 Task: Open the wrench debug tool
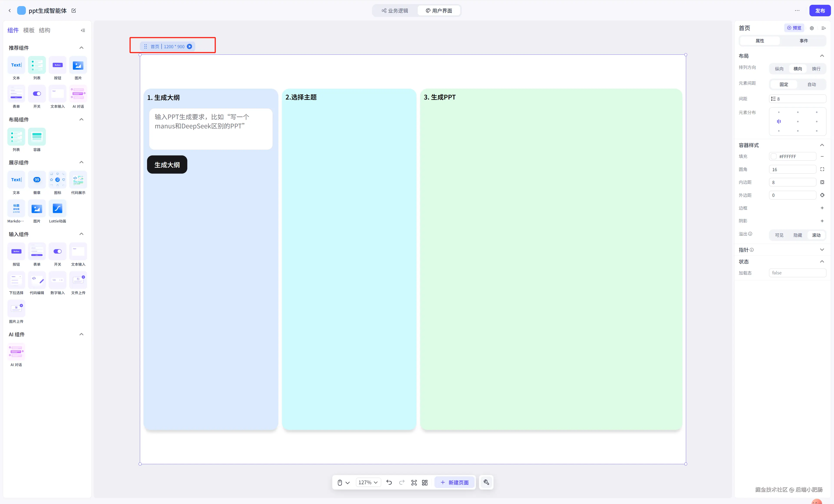tap(486, 482)
